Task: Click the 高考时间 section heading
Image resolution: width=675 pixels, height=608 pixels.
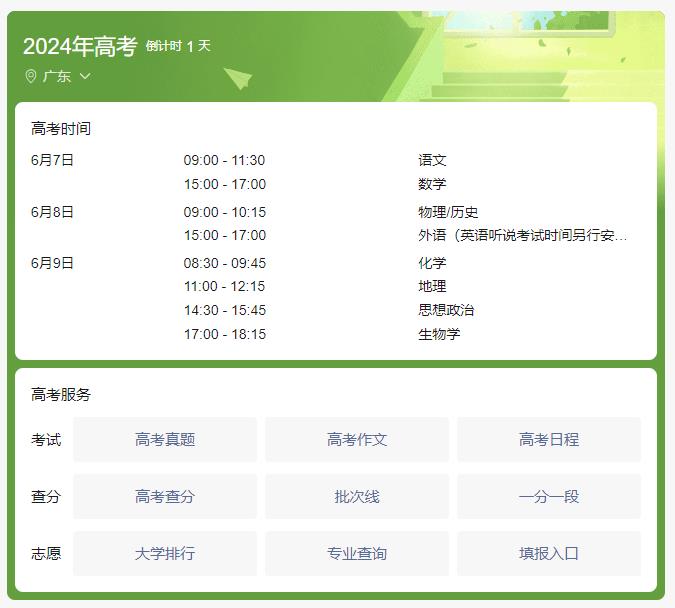Action: pos(61,129)
